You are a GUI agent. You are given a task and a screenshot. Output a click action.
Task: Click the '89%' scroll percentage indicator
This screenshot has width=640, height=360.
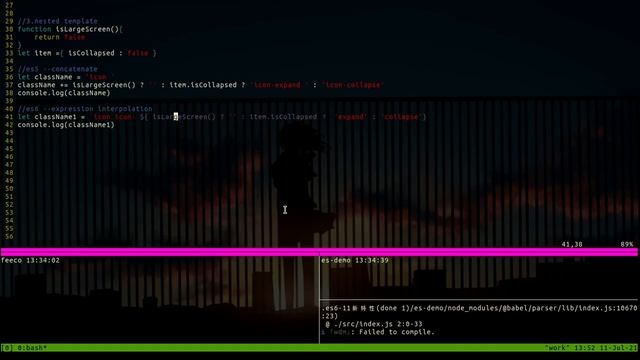[x=627, y=244]
